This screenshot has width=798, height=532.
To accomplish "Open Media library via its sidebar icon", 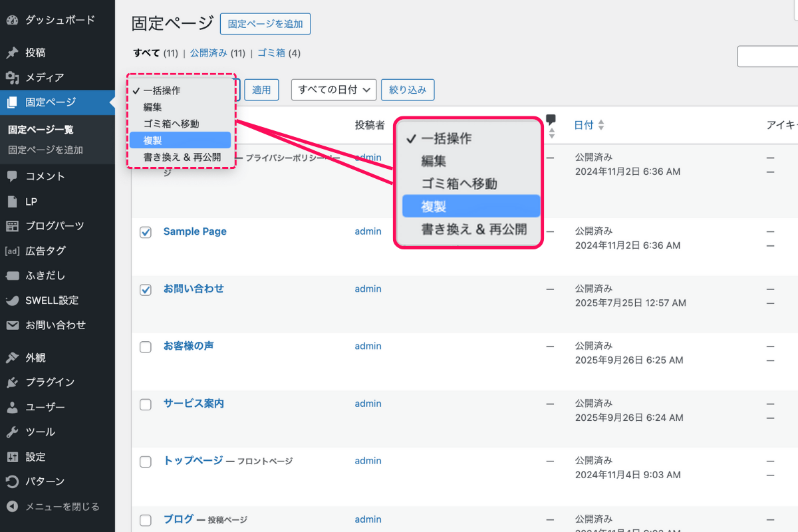I will coord(12,78).
